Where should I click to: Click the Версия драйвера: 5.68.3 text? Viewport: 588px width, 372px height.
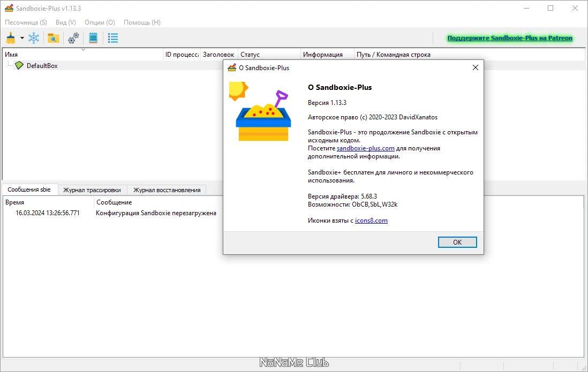tap(342, 196)
